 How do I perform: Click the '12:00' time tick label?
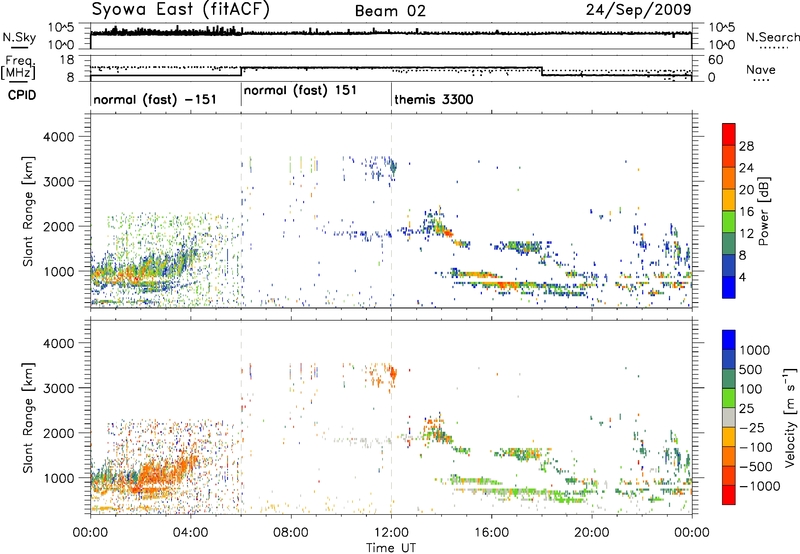tap(391, 533)
